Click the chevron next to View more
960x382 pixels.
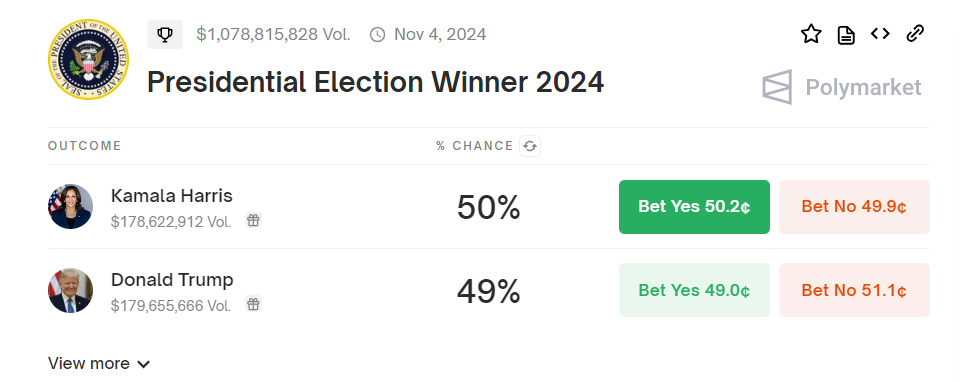(143, 364)
